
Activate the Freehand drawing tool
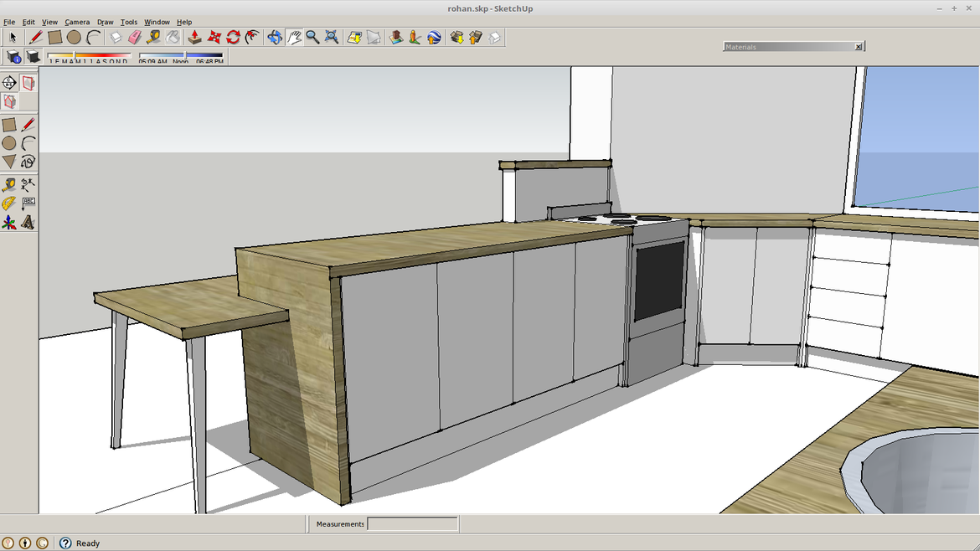click(28, 162)
